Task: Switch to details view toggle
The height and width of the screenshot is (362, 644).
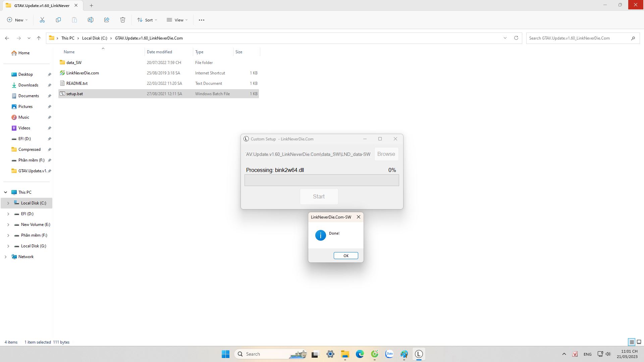Action: coord(632,342)
